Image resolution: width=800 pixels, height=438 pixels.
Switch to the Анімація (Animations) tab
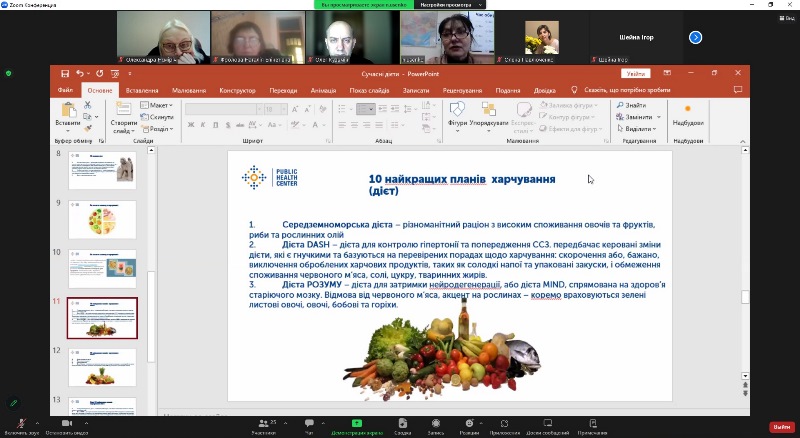pos(323,90)
